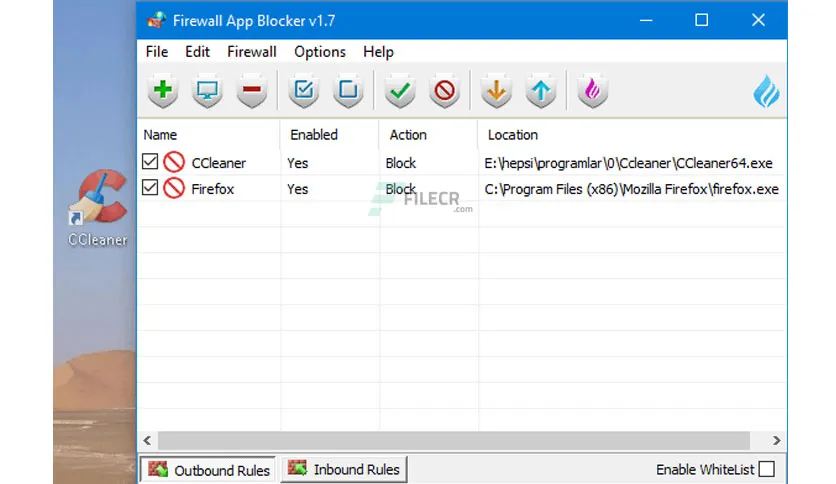
Task: Click the green plus Add Application icon
Action: click(x=163, y=90)
